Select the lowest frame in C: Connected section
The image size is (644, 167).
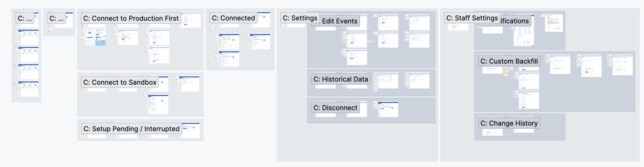coord(229,59)
